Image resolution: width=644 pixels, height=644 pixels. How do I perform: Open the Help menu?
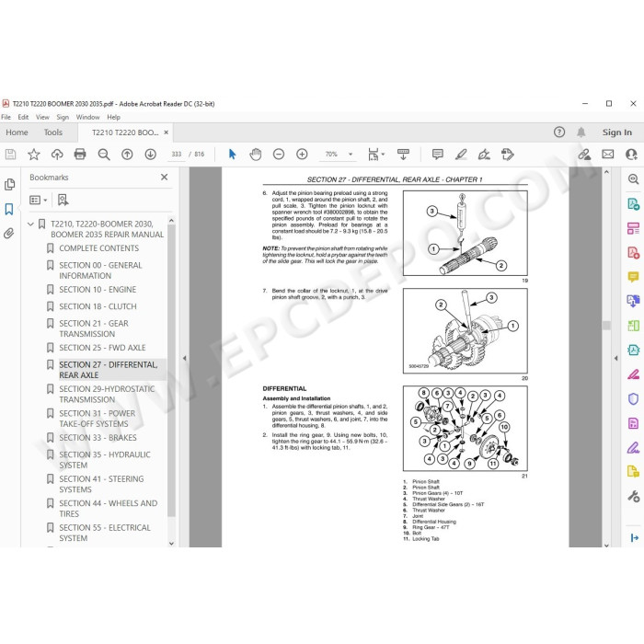click(x=113, y=117)
